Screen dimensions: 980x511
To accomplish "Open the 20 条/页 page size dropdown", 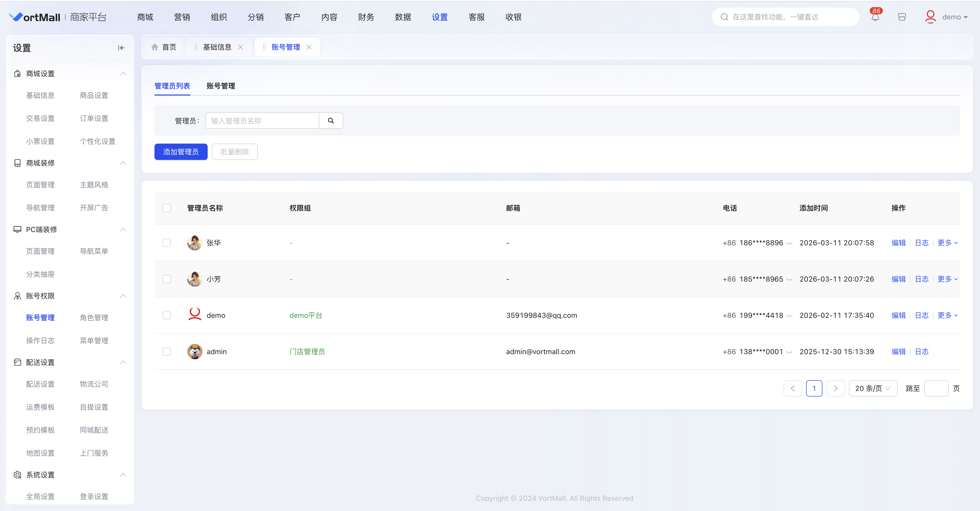I will pyautogui.click(x=873, y=388).
